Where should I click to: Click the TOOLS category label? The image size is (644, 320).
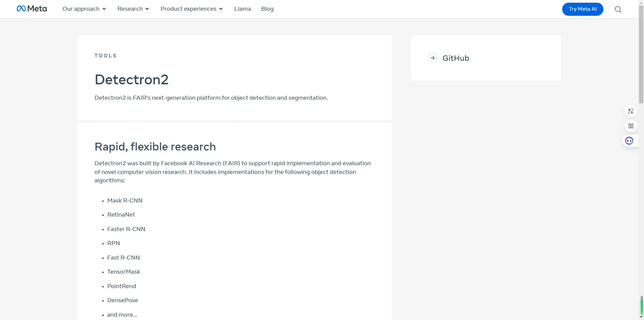[x=106, y=55]
